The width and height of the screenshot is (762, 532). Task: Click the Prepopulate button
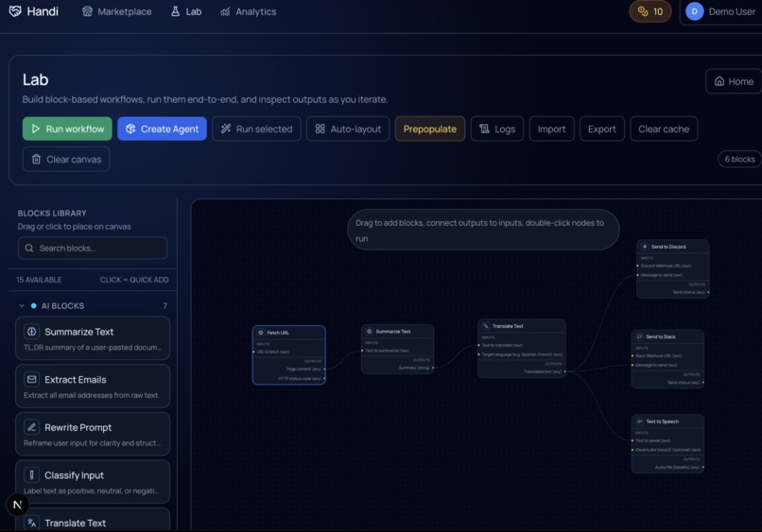pyautogui.click(x=430, y=129)
